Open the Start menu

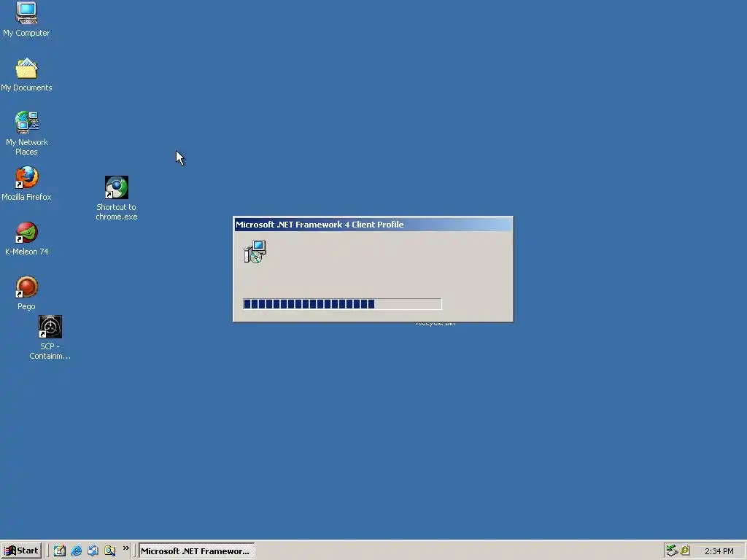[21, 551]
